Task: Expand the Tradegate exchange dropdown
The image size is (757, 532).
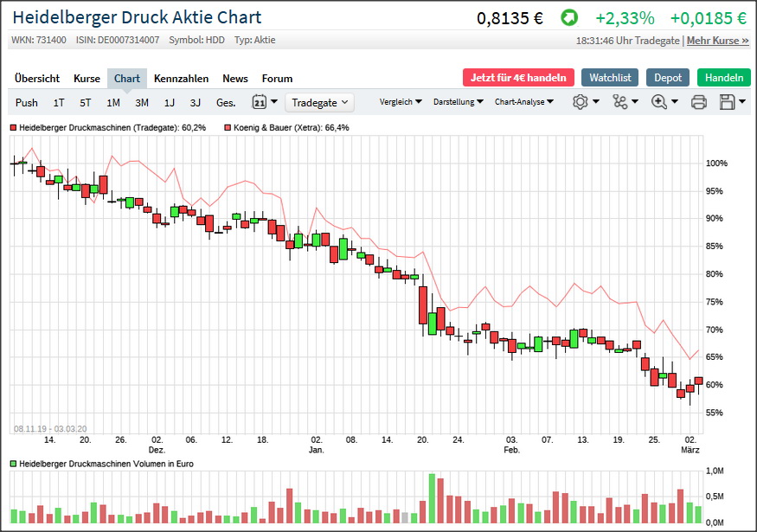Action: pos(319,102)
